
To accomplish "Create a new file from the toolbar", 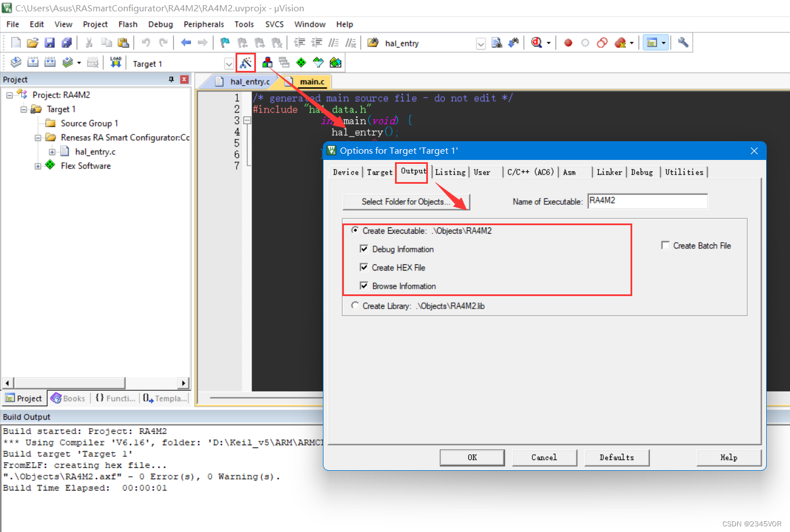I will coord(16,43).
